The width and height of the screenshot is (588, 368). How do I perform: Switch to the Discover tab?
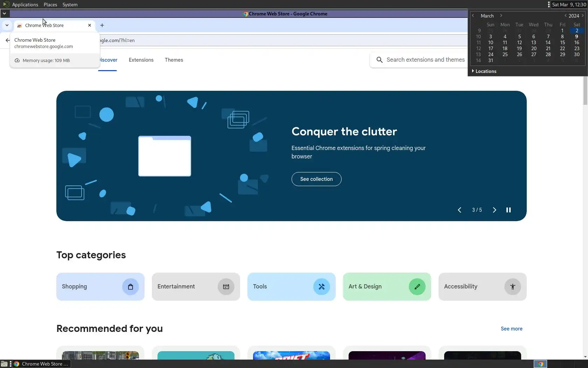click(108, 60)
